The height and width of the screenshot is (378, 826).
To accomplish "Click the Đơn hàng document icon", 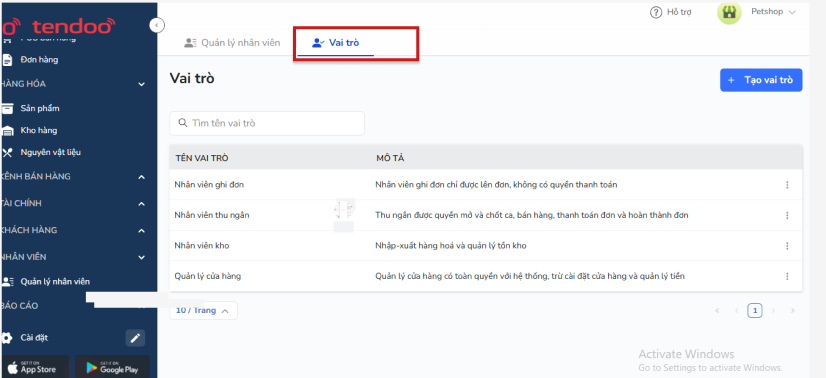I will click(7, 60).
